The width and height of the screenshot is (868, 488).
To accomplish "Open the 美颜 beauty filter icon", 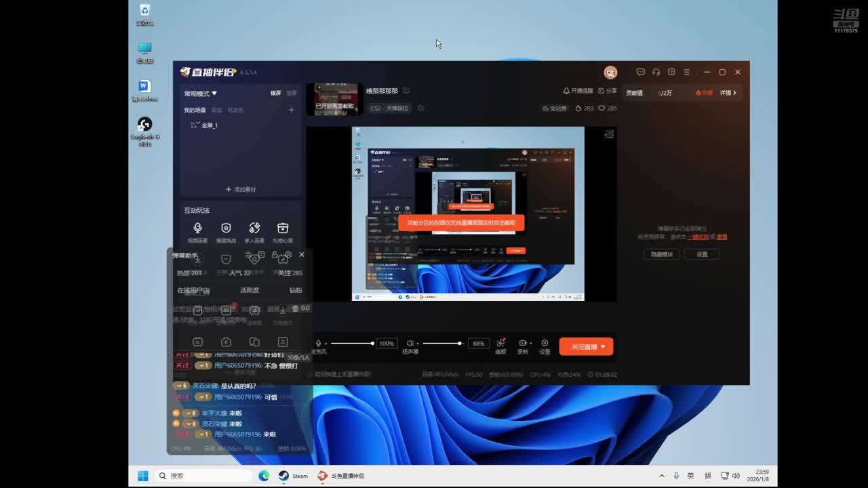I will pos(500,344).
